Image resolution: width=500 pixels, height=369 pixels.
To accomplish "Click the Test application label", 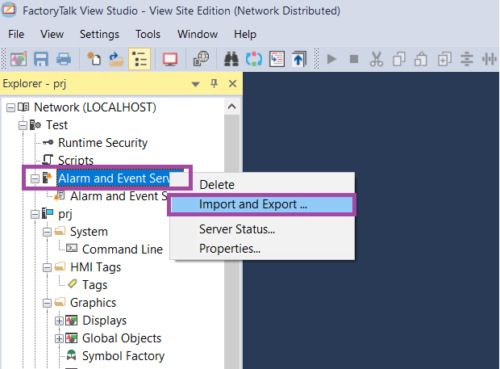I will click(x=57, y=125).
